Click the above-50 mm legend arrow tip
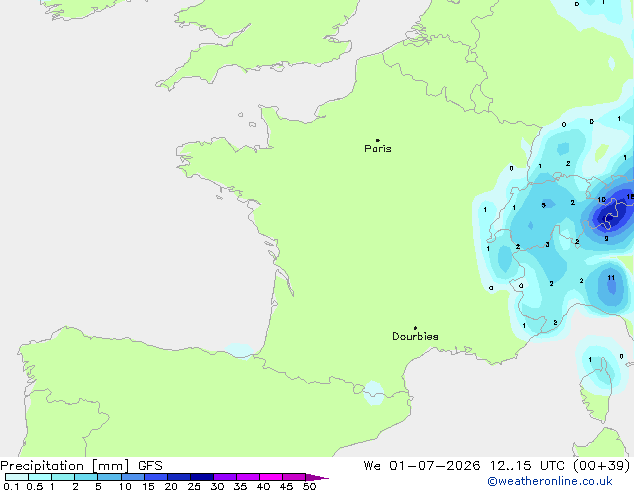This screenshot has width=634, height=490. (x=317, y=477)
